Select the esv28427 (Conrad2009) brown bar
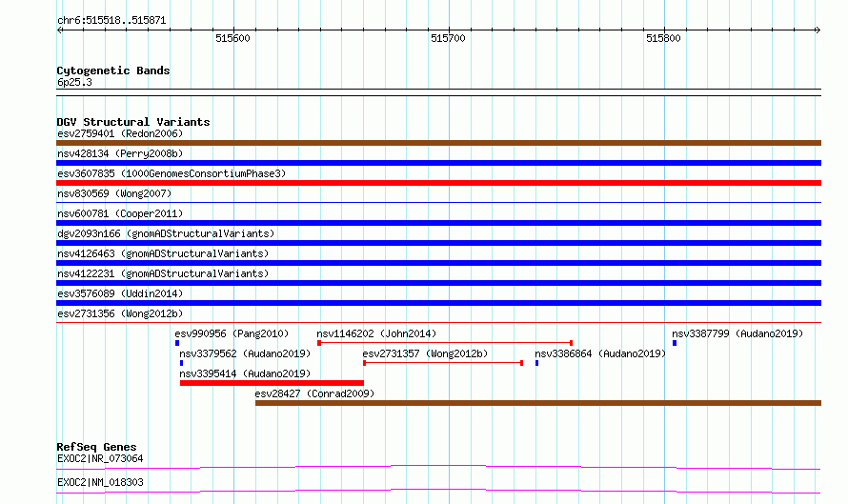The image size is (848, 504). click(538, 403)
